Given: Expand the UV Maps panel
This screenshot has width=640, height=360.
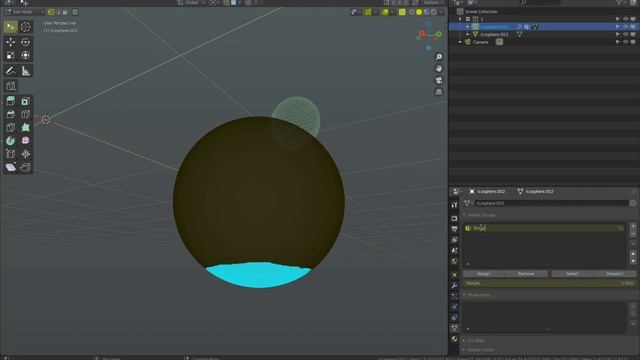Looking at the screenshot, I should [x=464, y=340].
